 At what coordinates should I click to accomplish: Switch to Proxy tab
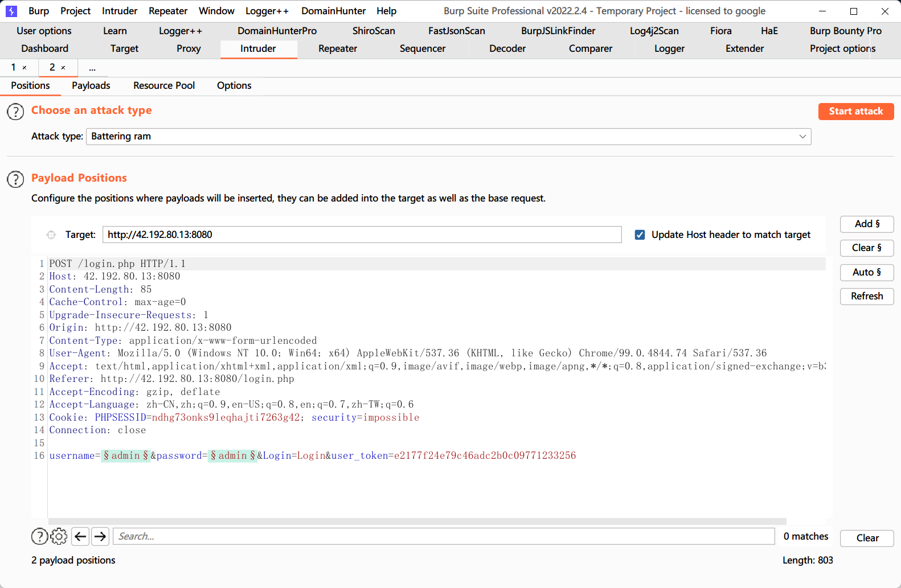coord(189,48)
